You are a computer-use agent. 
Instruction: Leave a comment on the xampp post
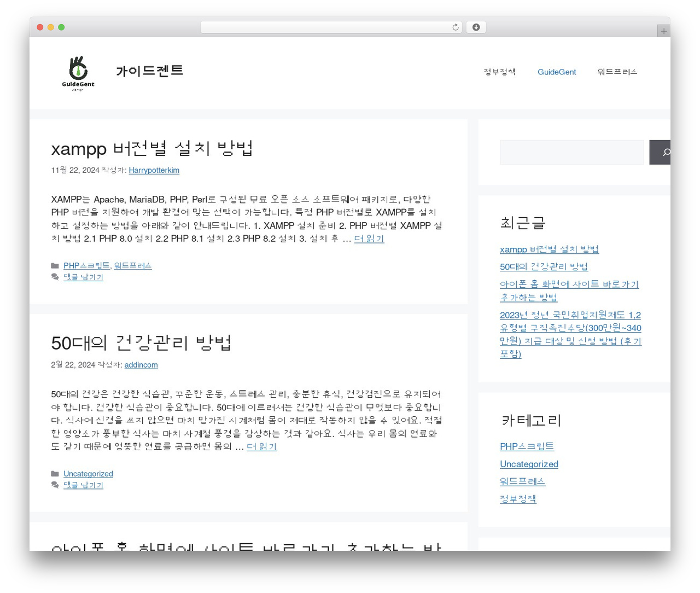pyautogui.click(x=83, y=277)
